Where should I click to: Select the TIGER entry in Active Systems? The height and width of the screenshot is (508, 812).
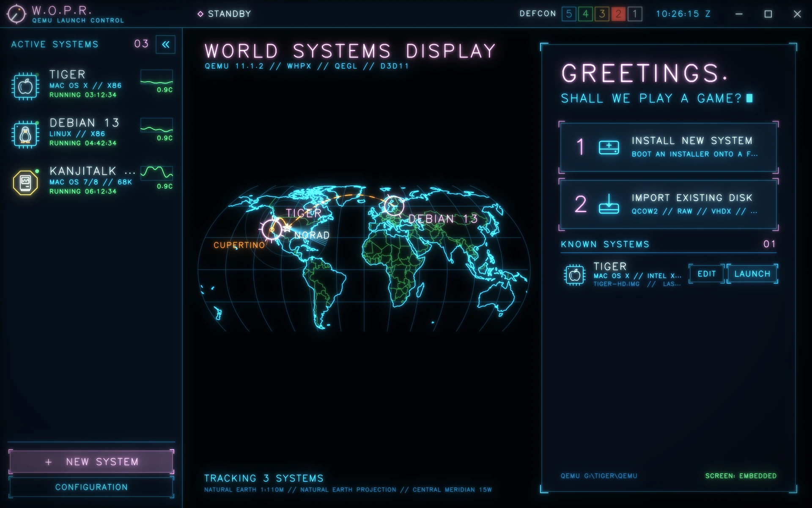91,85
